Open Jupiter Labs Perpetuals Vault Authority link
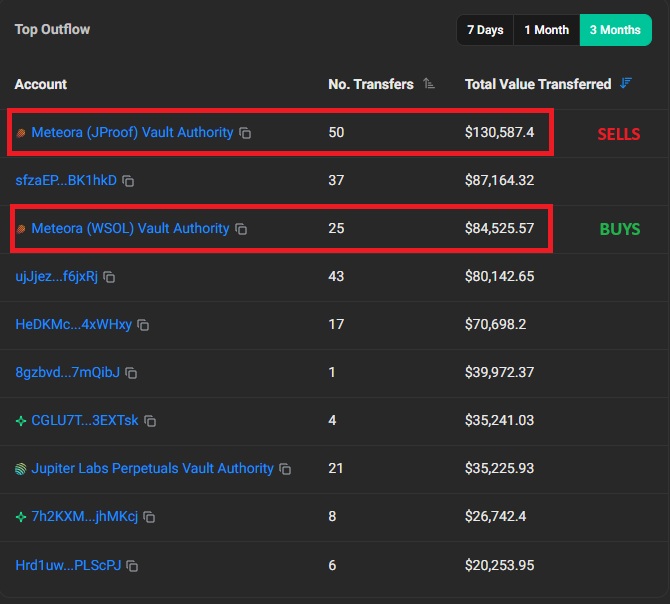The height and width of the screenshot is (604, 670). click(152, 468)
